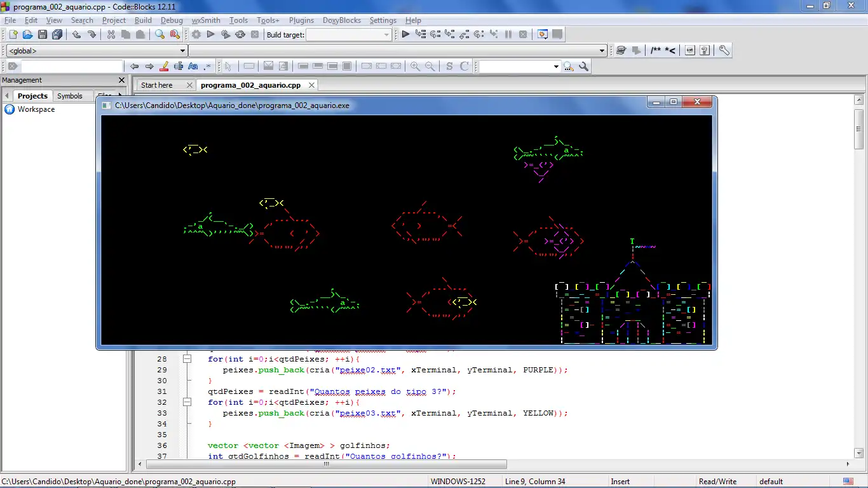Insert a DoxyBlocks /** block comment

(655, 50)
